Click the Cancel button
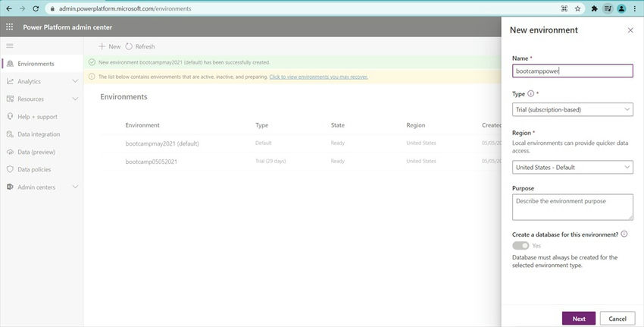644x327 pixels. [617, 319]
